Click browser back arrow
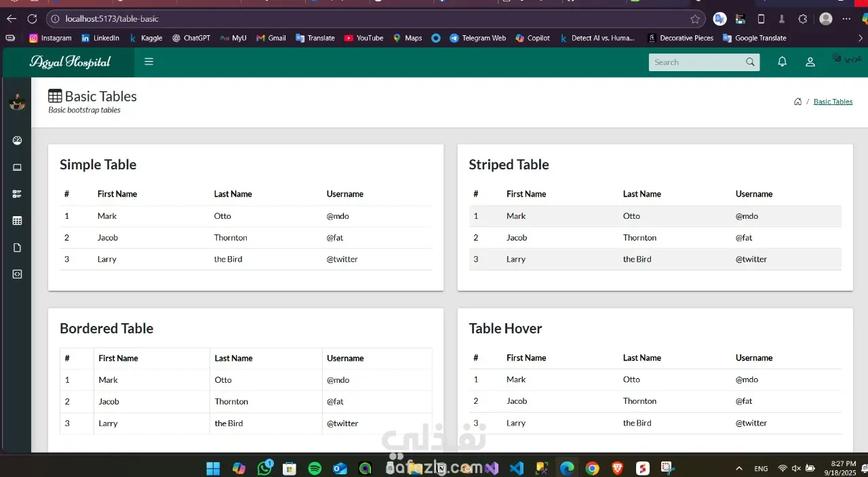The image size is (868, 477). coord(12,19)
